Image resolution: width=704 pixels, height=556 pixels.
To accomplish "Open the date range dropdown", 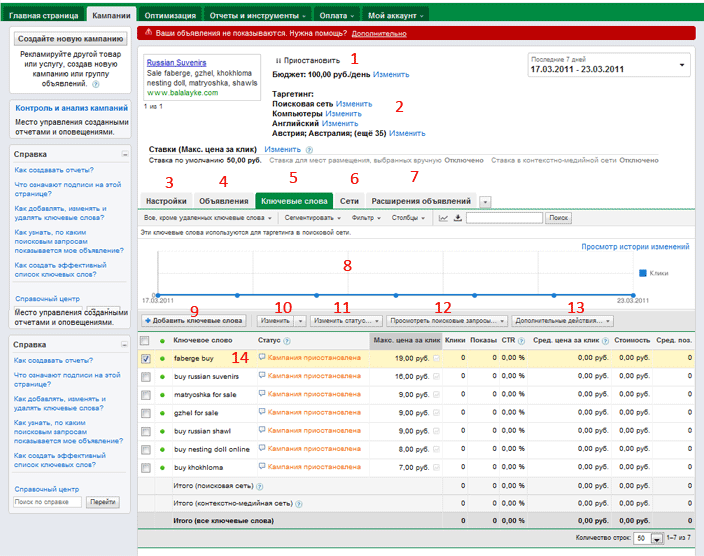I will pyautogui.click(x=682, y=64).
